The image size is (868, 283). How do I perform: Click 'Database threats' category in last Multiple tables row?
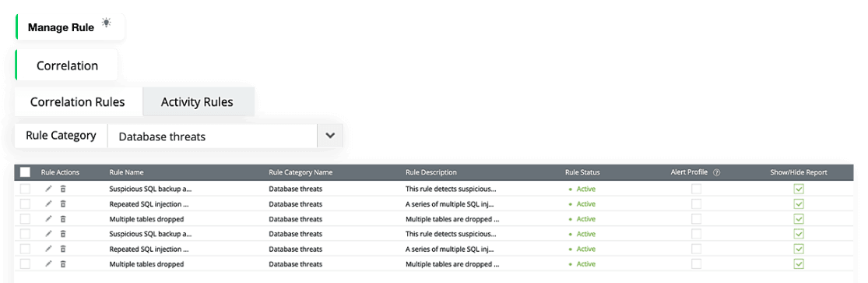click(296, 264)
